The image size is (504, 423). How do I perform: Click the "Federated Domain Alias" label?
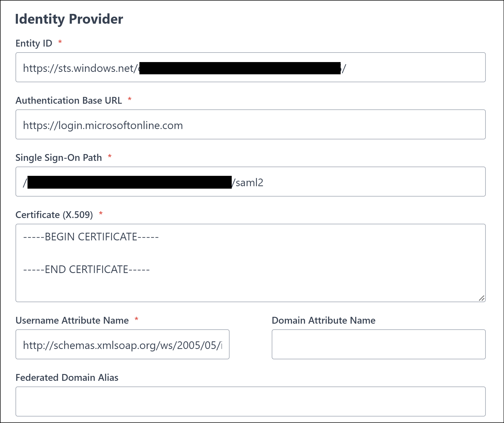pos(67,378)
